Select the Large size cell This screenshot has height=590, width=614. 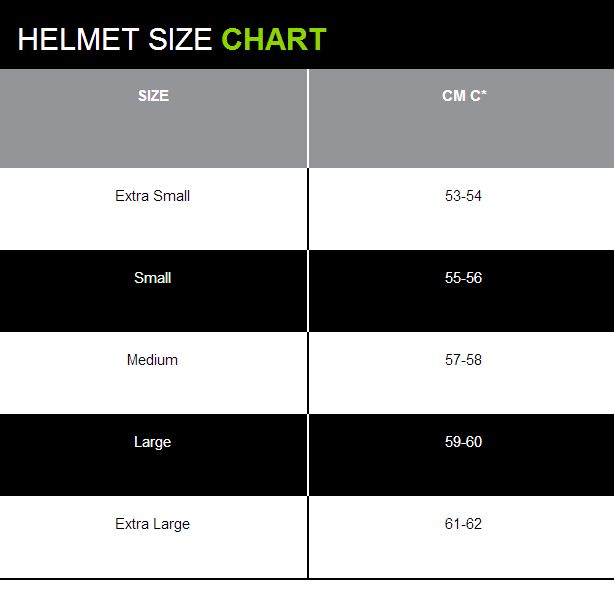(152, 442)
